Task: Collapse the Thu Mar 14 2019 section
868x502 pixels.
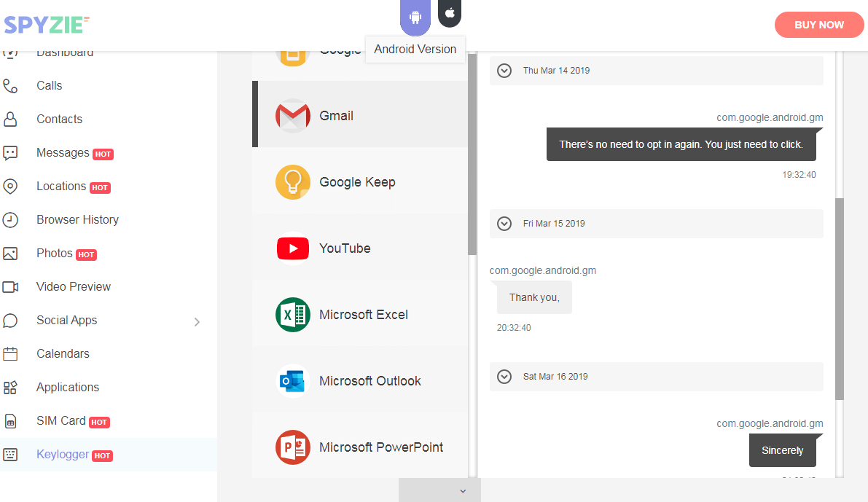Action: click(504, 71)
